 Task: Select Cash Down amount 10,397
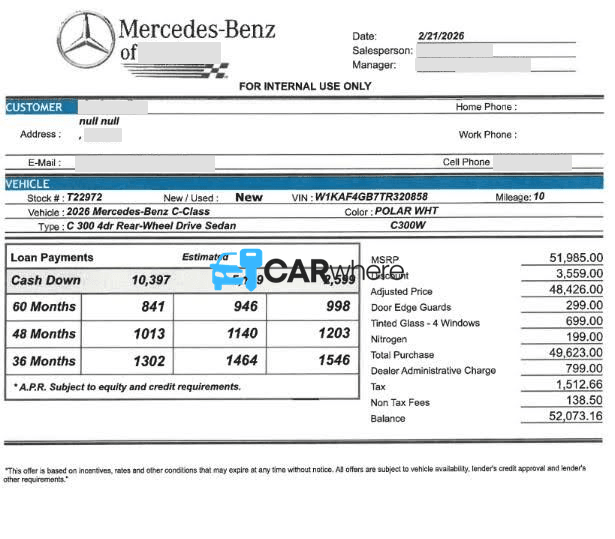coord(152,282)
